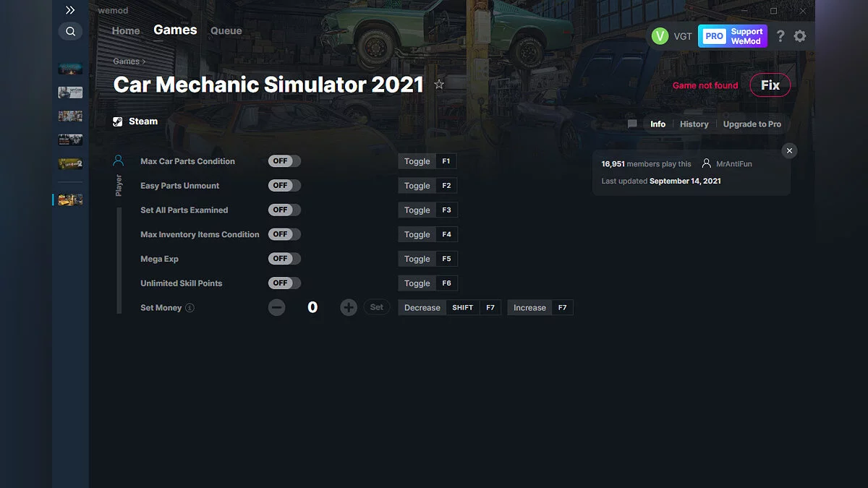The width and height of the screenshot is (868, 488).
Task: Enable Easy Parts Unmount
Action: [x=284, y=185]
